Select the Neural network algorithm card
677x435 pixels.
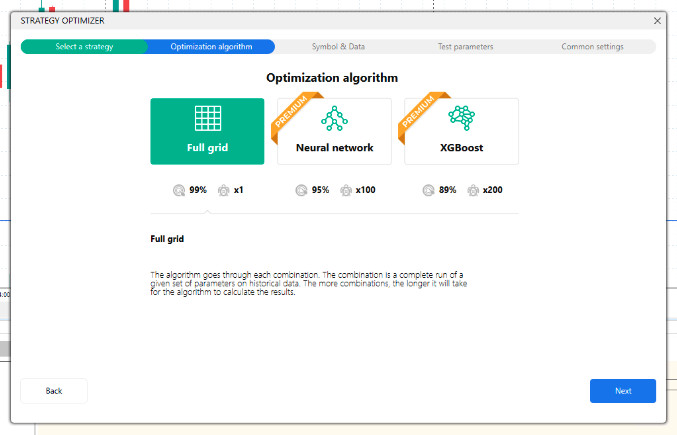point(335,131)
